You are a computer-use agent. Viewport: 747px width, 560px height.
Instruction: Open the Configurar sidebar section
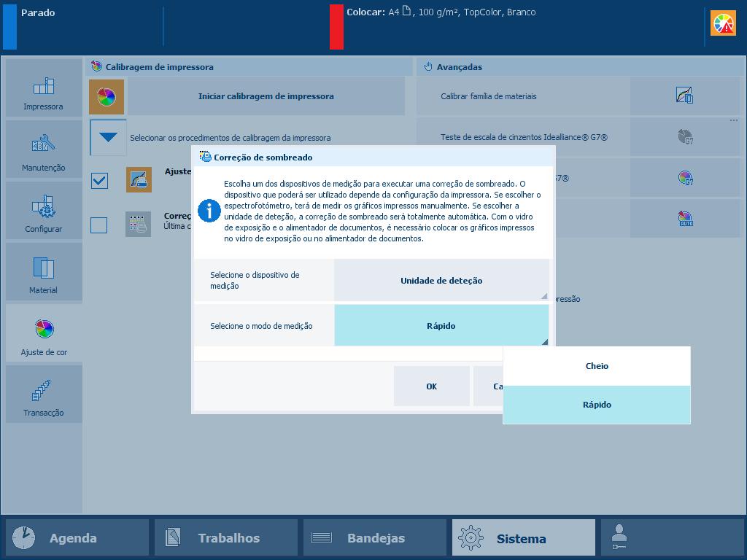44,211
